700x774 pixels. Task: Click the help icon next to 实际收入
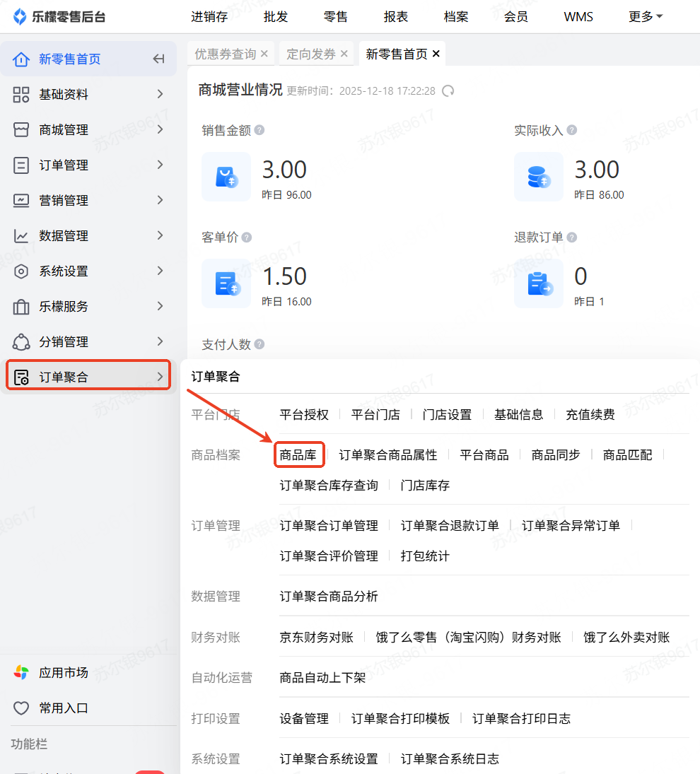pos(571,130)
